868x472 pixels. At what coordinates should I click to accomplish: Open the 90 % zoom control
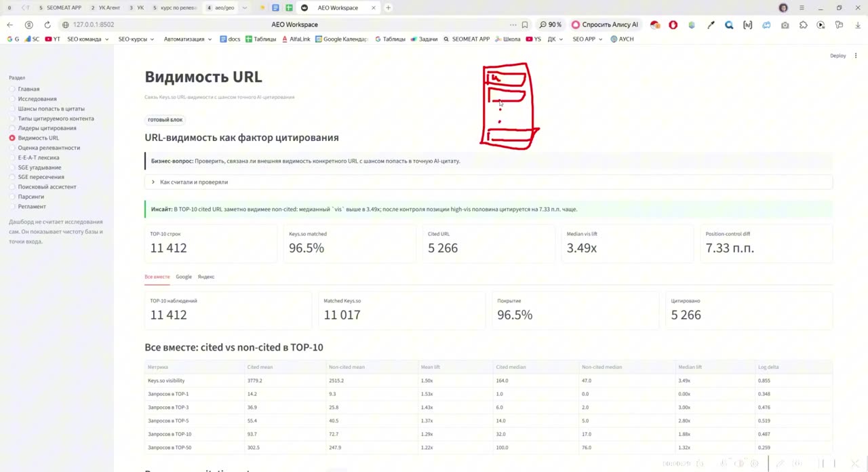point(550,24)
